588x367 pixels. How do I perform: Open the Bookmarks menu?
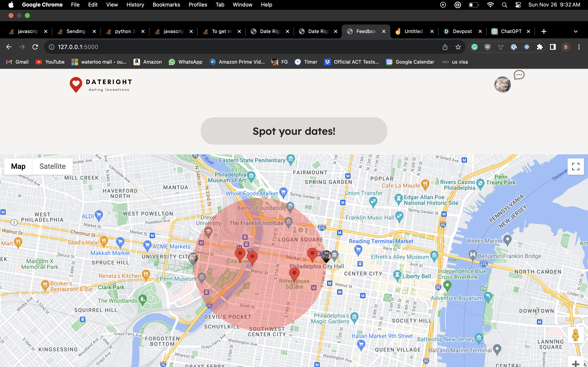tap(166, 5)
